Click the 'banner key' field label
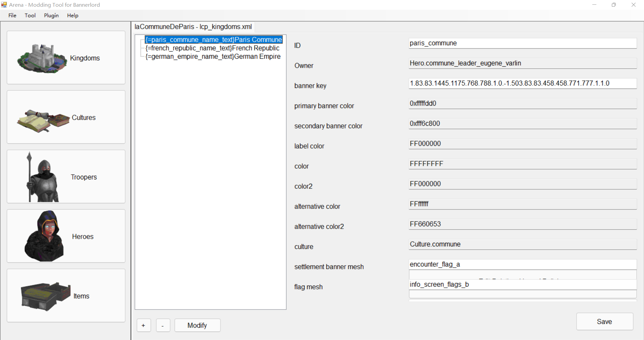Viewport: 644px width, 340px height. (x=310, y=86)
